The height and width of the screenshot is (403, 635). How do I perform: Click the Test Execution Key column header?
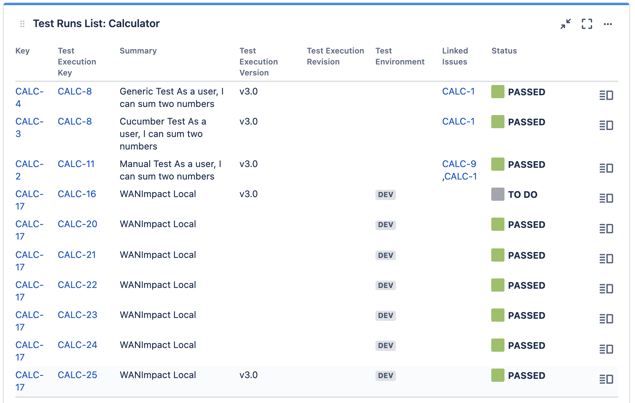[77, 62]
